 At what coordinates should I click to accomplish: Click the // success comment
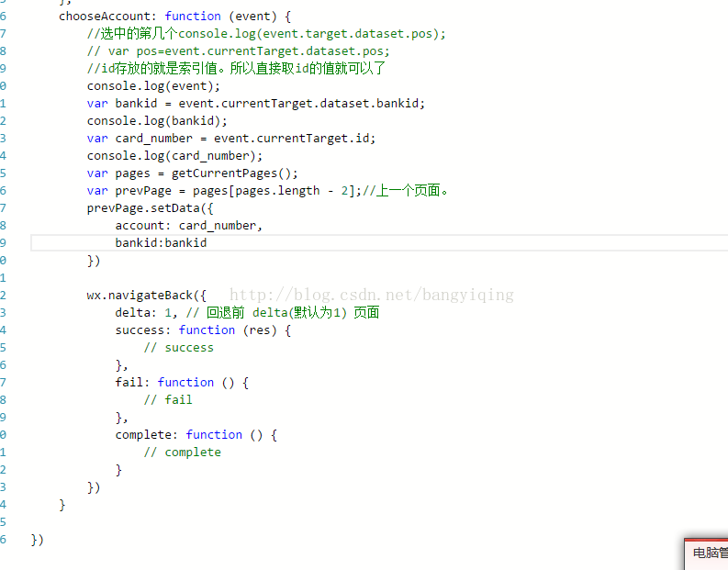178,348
